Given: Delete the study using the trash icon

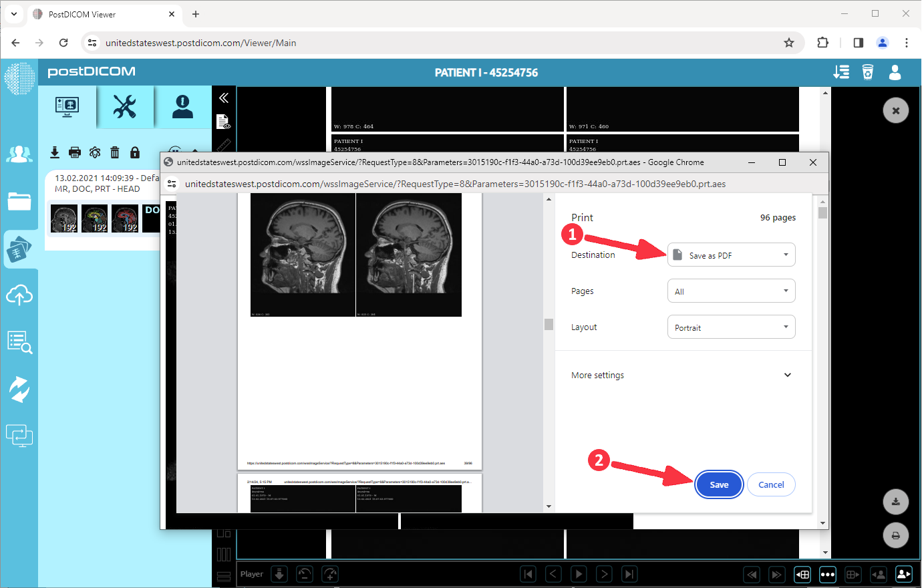Looking at the screenshot, I should click(114, 152).
